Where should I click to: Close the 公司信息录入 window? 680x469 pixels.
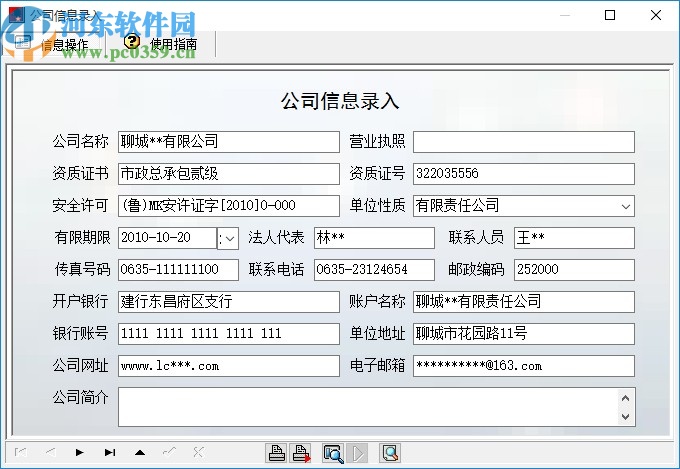point(656,15)
